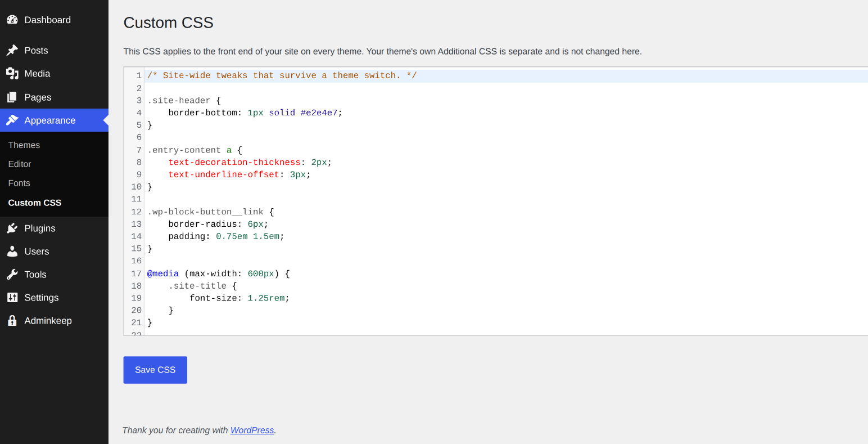
Task: Open Themes under Appearance
Action: point(24,145)
